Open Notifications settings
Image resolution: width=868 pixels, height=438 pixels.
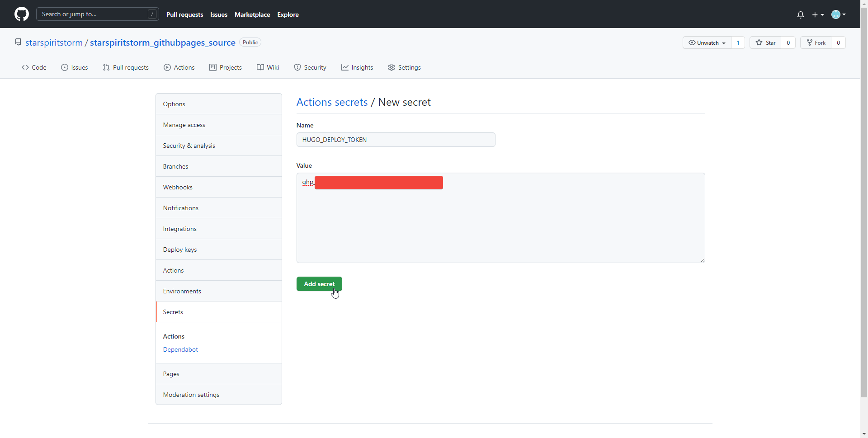point(219,208)
